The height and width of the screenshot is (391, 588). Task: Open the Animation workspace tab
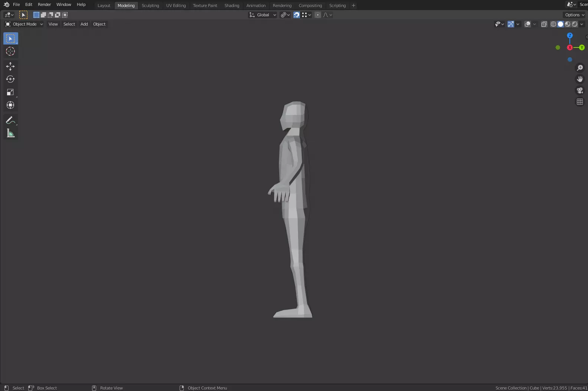click(x=256, y=6)
